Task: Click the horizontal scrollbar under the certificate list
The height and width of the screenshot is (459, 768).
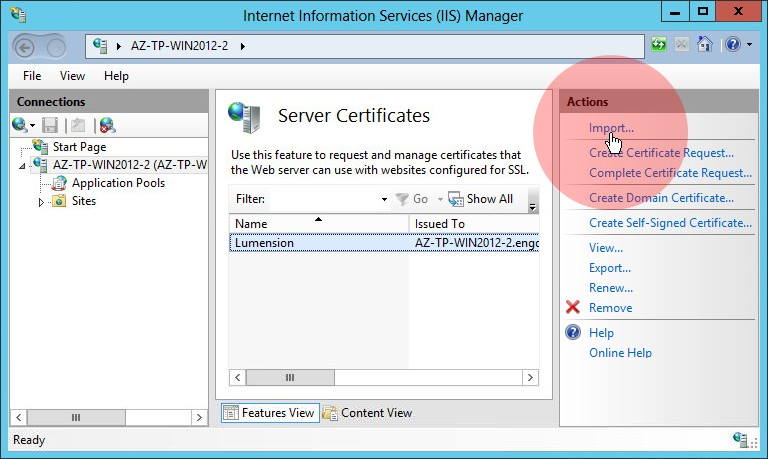Action: point(381,378)
